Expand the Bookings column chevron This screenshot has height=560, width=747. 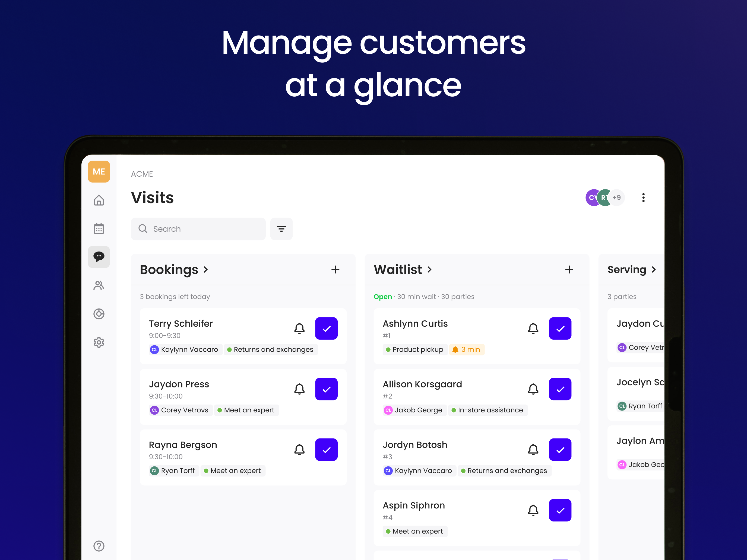pos(206,270)
